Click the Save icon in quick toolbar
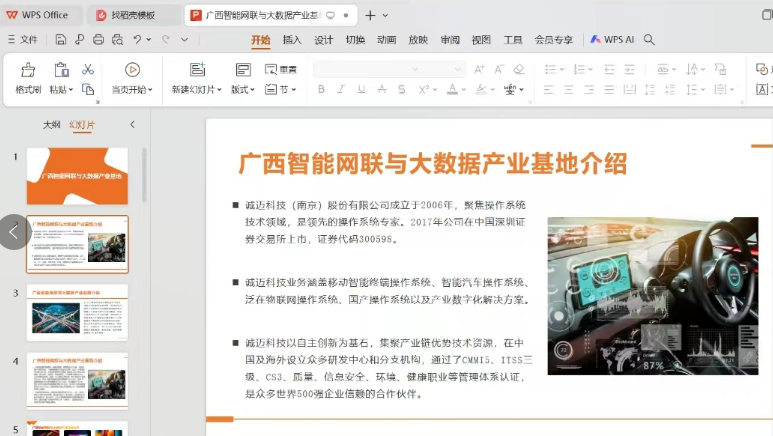Image resolution: width=773 pixels, height=436 pixels. coord(60,39)
